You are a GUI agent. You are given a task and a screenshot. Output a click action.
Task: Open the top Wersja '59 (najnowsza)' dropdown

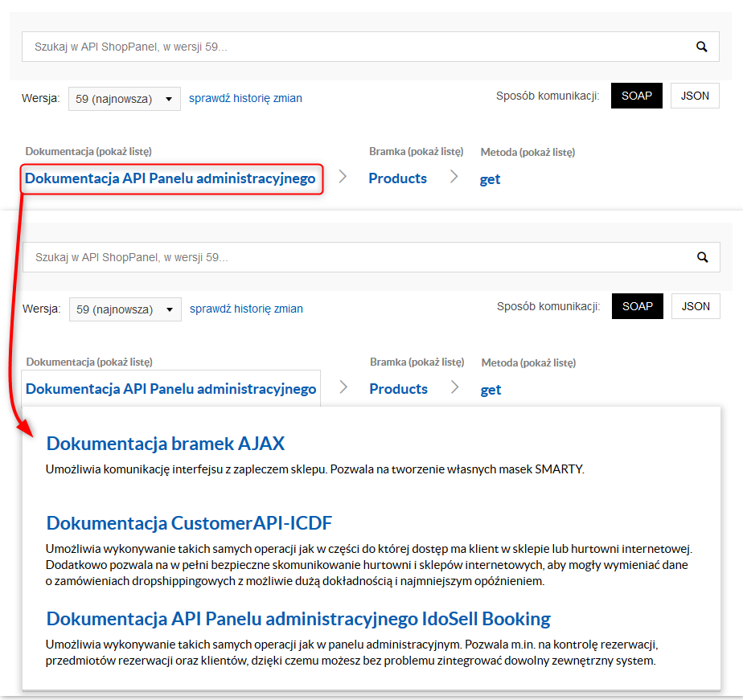point(124,99)
